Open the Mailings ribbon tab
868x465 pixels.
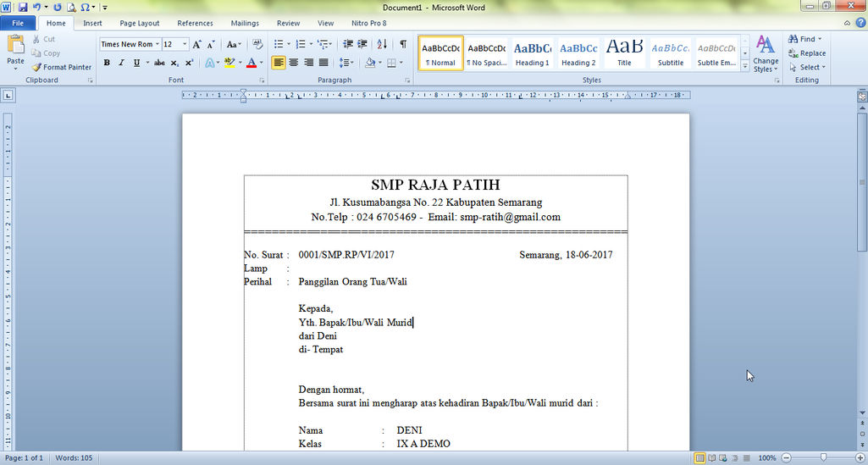click(245, 24)
